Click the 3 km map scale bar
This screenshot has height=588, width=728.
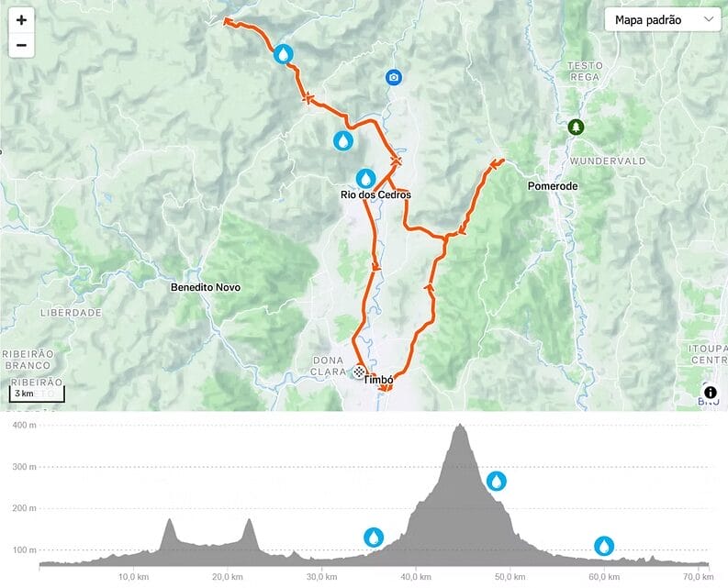(x=37, y=394)
